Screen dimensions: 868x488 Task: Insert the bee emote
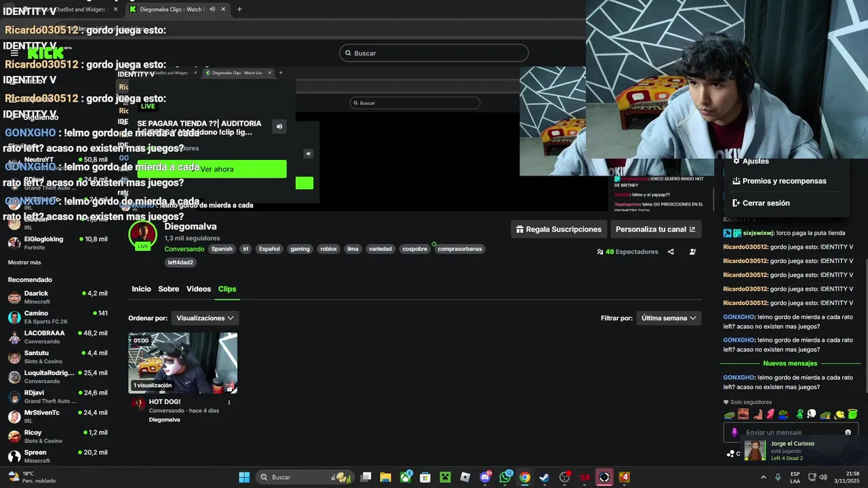click(840, 415)
